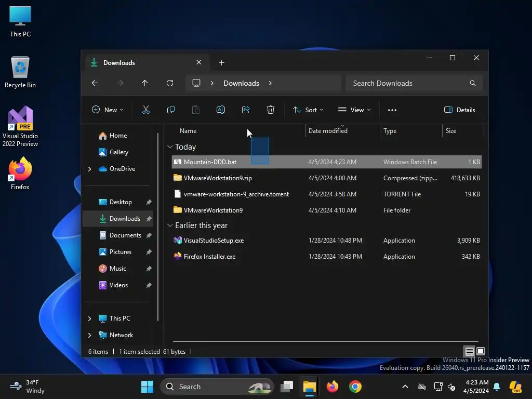This screenshot has width=532, height=399.
Task: Add a new tab
Action: pos(221,63)
